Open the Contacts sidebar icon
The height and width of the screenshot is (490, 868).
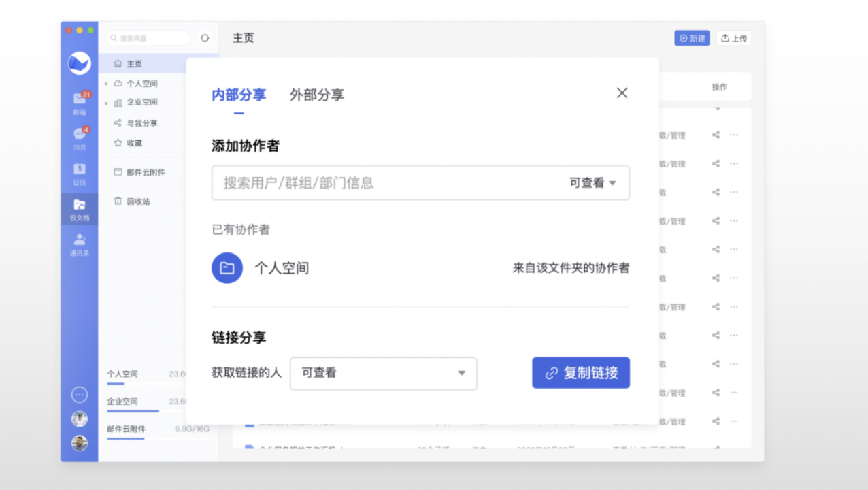point(79,242)
